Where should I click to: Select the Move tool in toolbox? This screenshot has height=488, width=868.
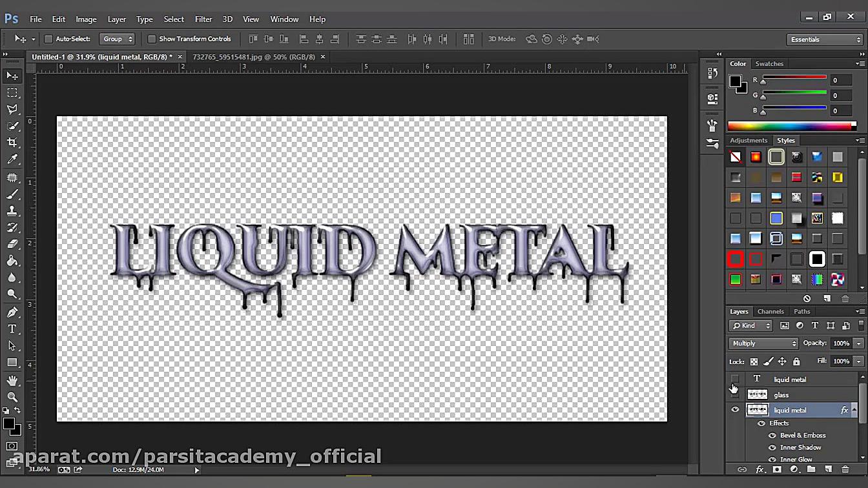click(x=12, y=76)
